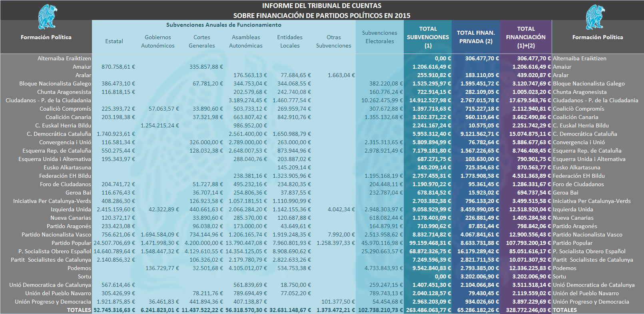Screen dimensions: 644x314
Task: Select 'Geroa Bai' in the right party column
Action: pyautogui.click(x=565, y=193)
